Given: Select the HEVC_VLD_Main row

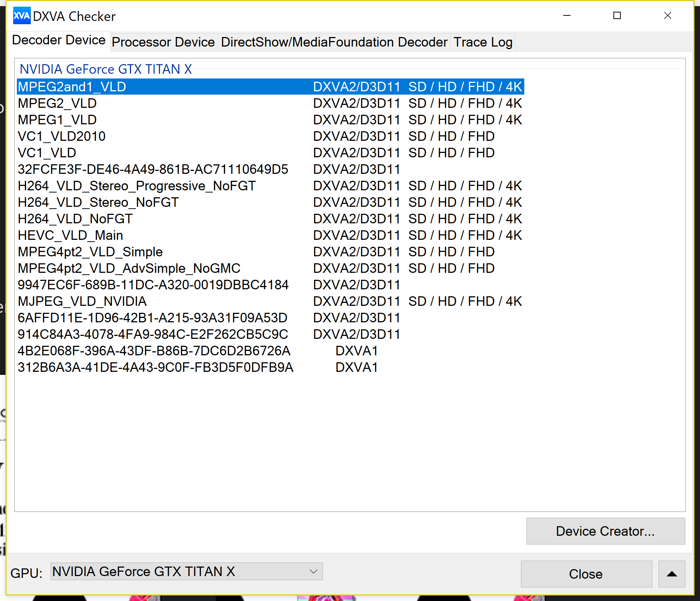Looking at the screenshot, I should pos(270,235).
